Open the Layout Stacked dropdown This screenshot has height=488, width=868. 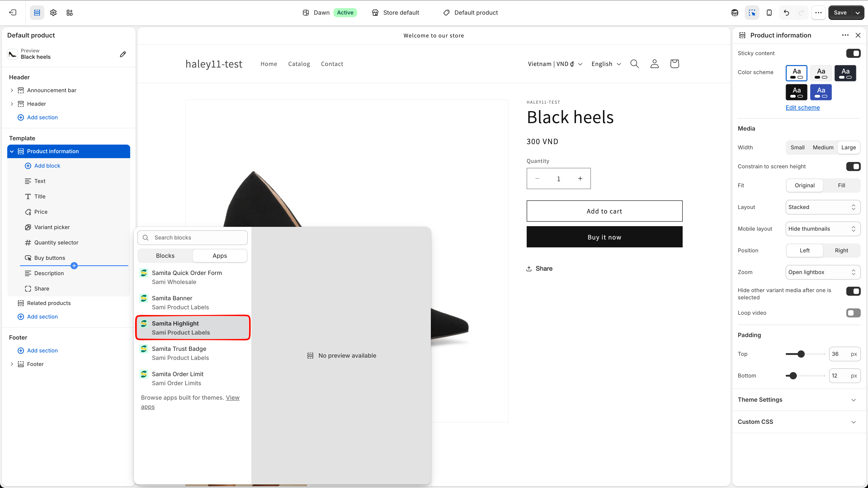point(823,207)
